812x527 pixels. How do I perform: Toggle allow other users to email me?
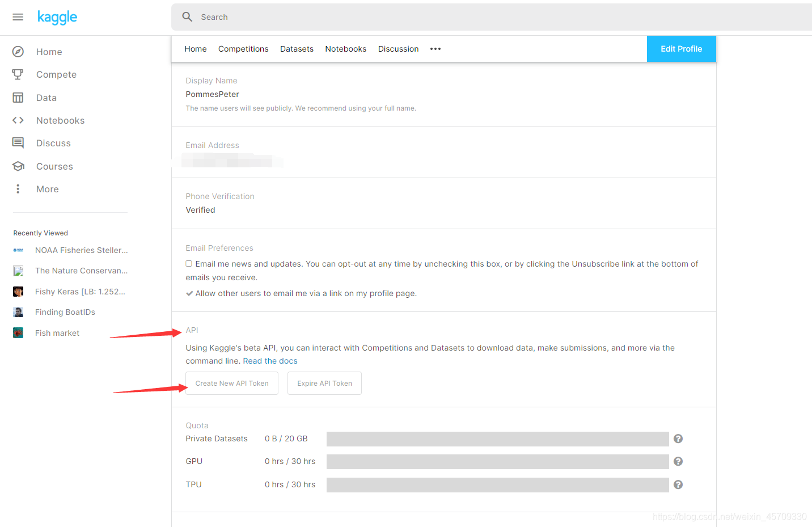click(189, 293)
